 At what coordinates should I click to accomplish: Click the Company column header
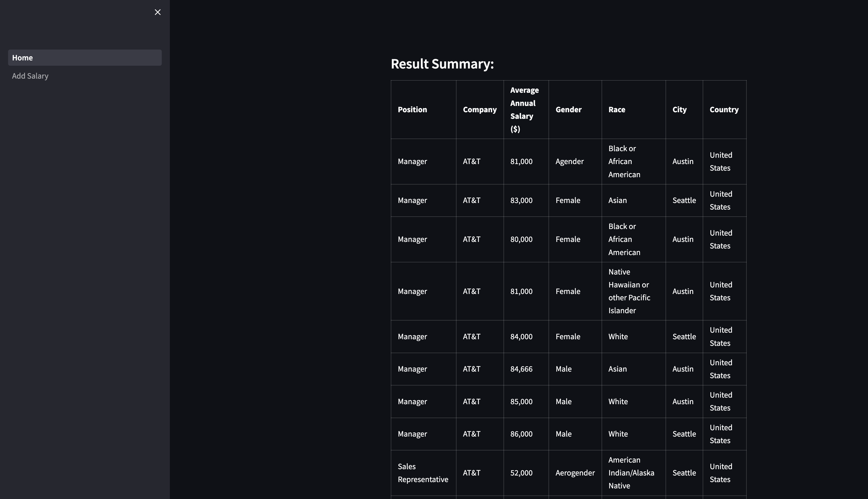click(x=480, y=110)
